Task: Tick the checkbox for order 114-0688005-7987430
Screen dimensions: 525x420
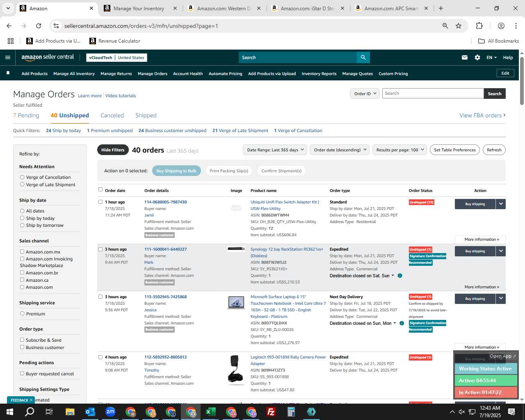Action: [x=100, y=202]
